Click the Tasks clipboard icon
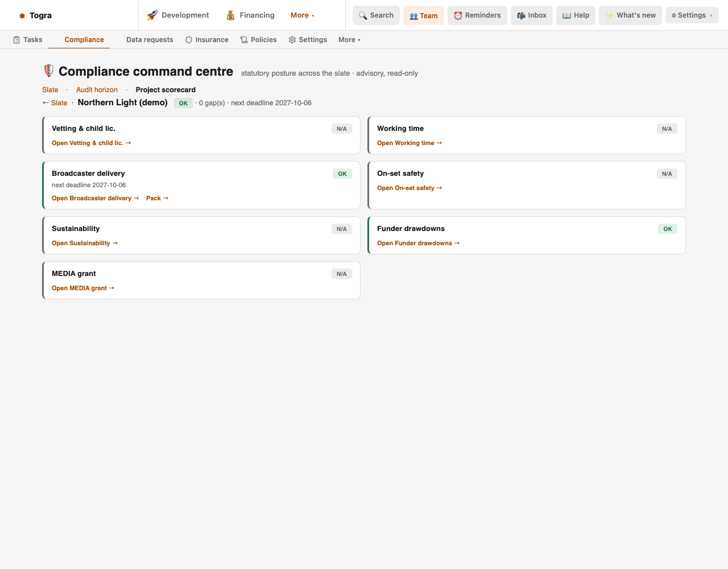The height and width of the screenshot is (569, 728). pos(16,40)
